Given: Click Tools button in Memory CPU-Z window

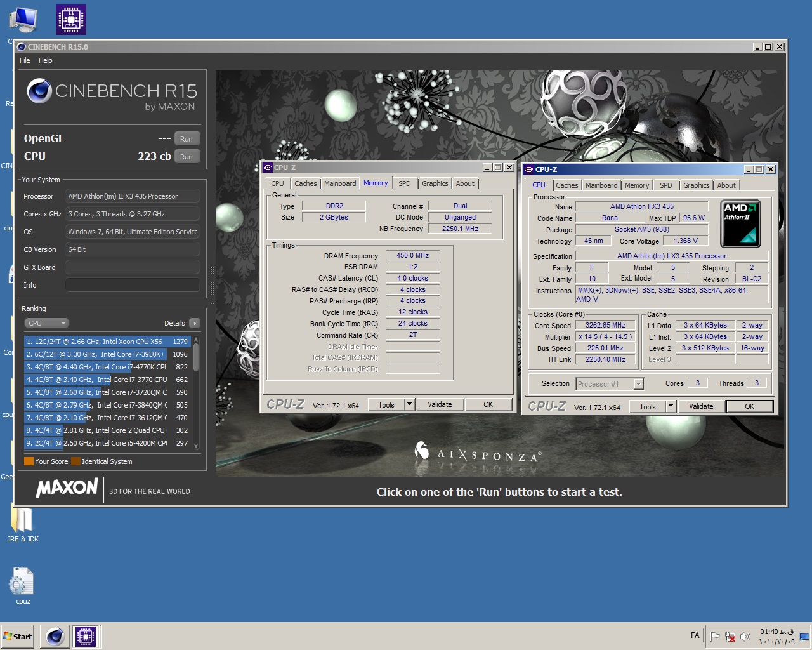Looking at the screenshot, I should click(386, 404).
